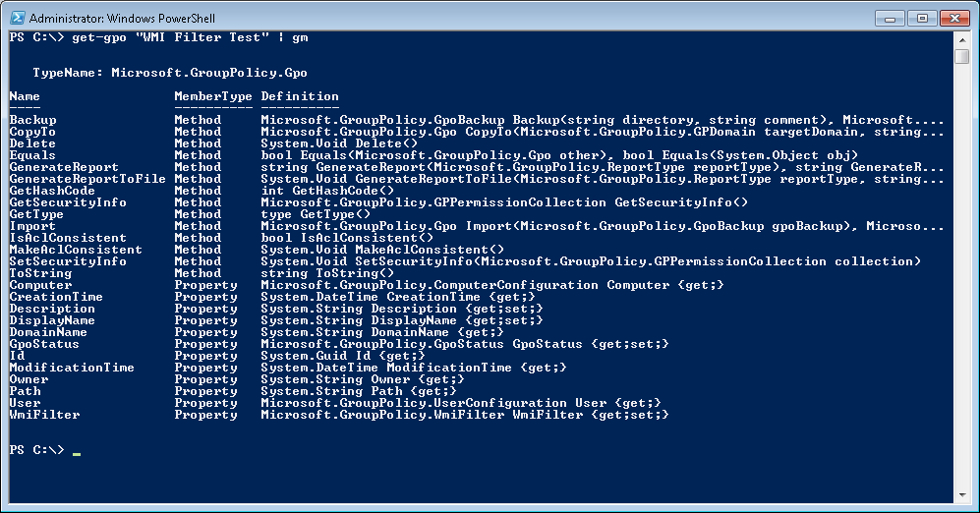Click the PowerShell icon in the title bar
980x513 pixels.
tap(16, 17)
